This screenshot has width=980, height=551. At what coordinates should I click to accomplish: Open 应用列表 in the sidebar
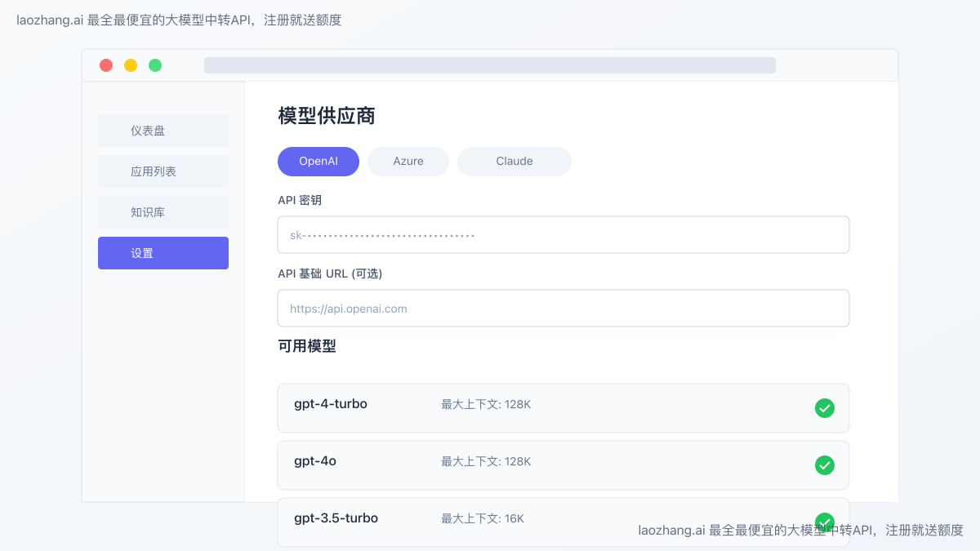tap(163, 171)
